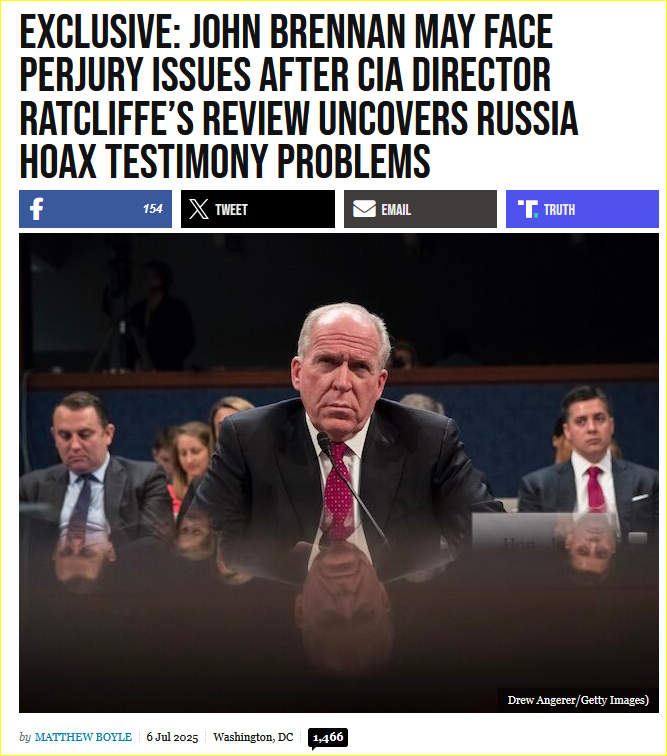Click the Drew Angerer/Getty Images photo credit
The width and height of the screenshot is (667, 756).
578,700
